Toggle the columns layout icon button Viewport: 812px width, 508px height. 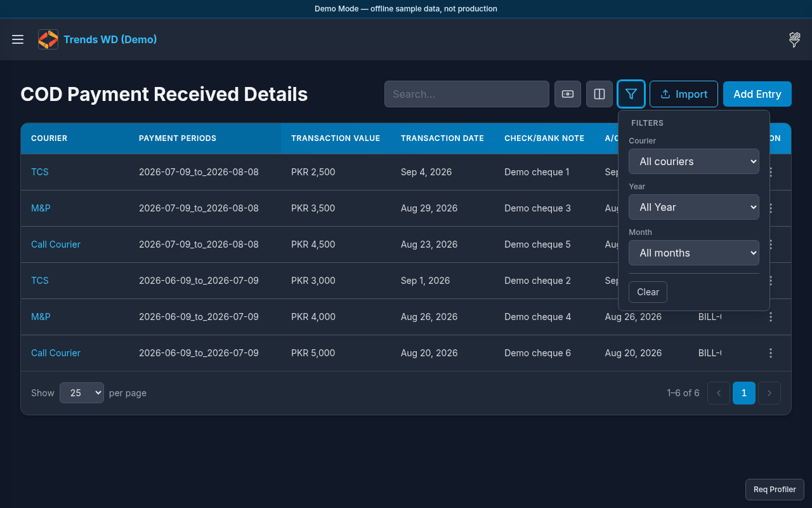point(599,94)
